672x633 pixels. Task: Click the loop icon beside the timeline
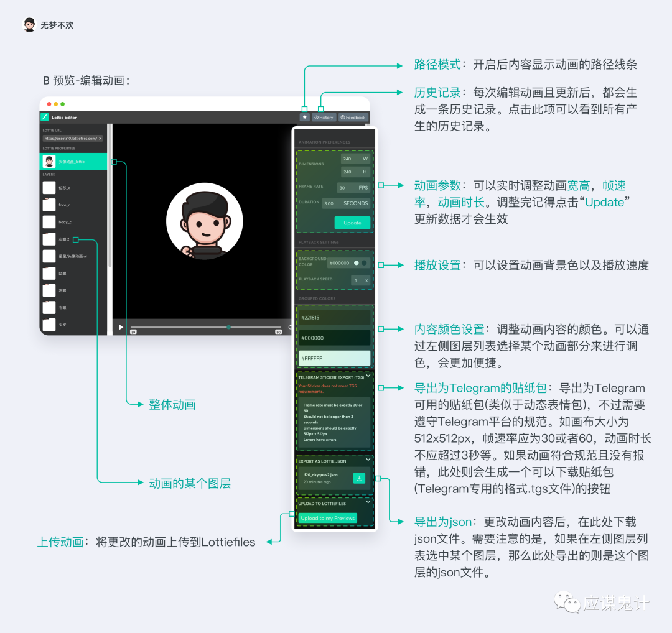[x=290, y=326]
